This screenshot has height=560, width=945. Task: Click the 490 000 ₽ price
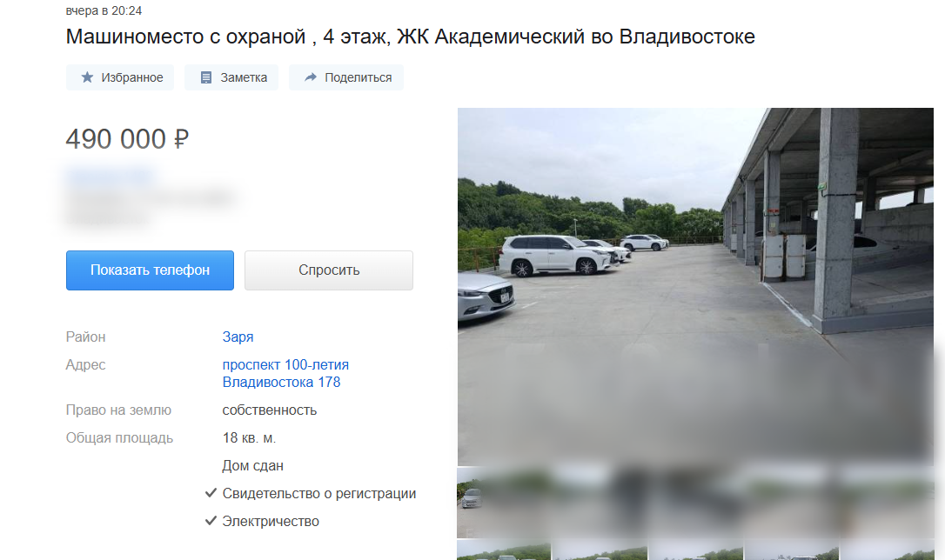[x=128, y=139]
